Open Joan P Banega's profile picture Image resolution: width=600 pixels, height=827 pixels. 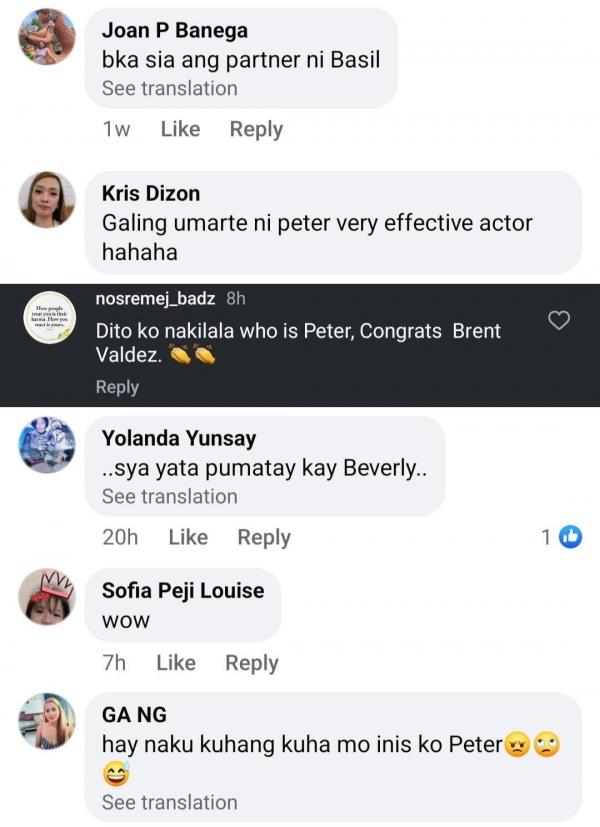pos(47,37)
